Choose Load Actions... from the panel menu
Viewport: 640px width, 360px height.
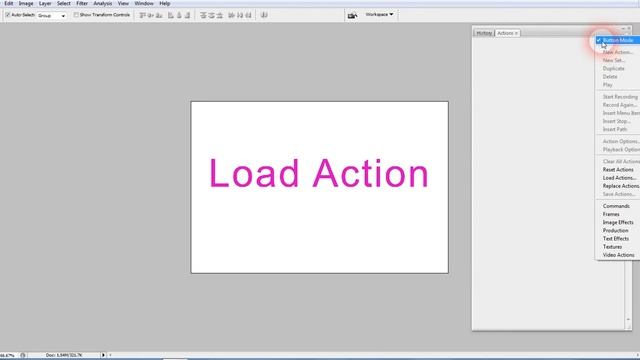(x=619, y=178)
